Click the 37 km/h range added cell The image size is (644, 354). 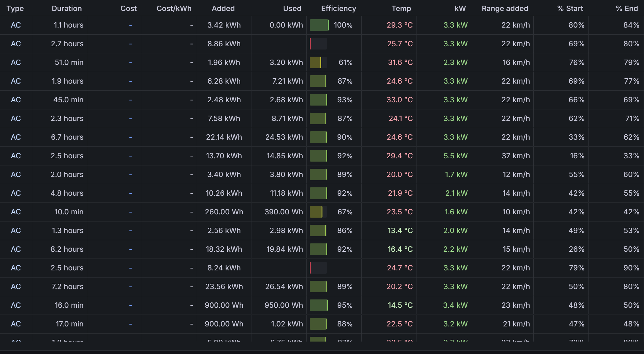click(516, 156)
